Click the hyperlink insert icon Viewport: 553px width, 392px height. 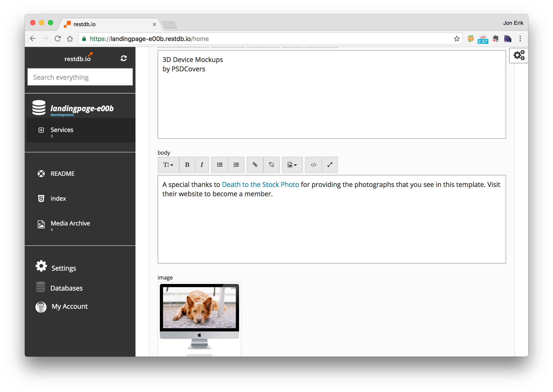[255, 165]
